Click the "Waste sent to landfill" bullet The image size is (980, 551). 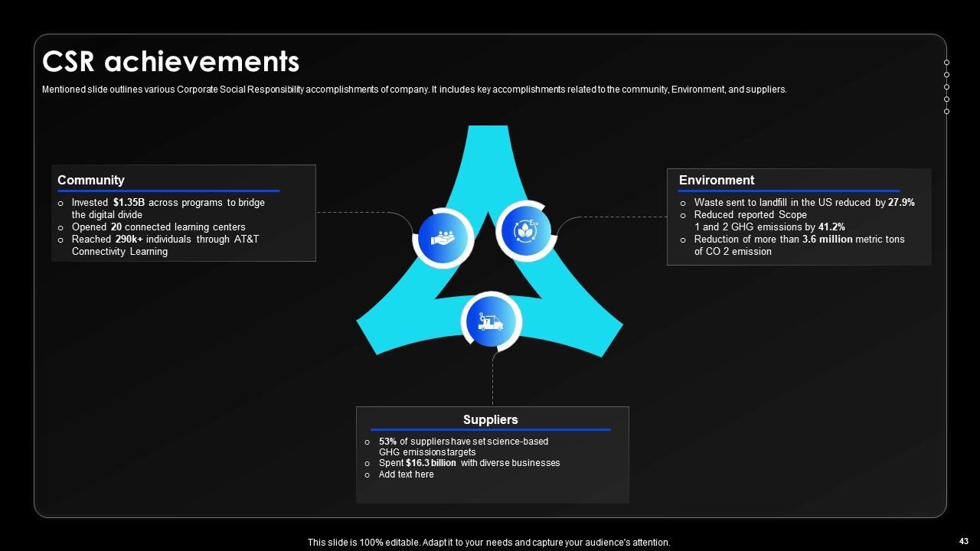click(804, 203)
